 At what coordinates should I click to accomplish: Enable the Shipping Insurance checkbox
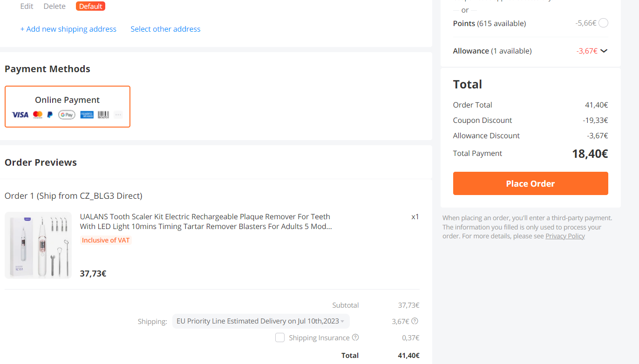pyautogui.click(x=280, y=337)
